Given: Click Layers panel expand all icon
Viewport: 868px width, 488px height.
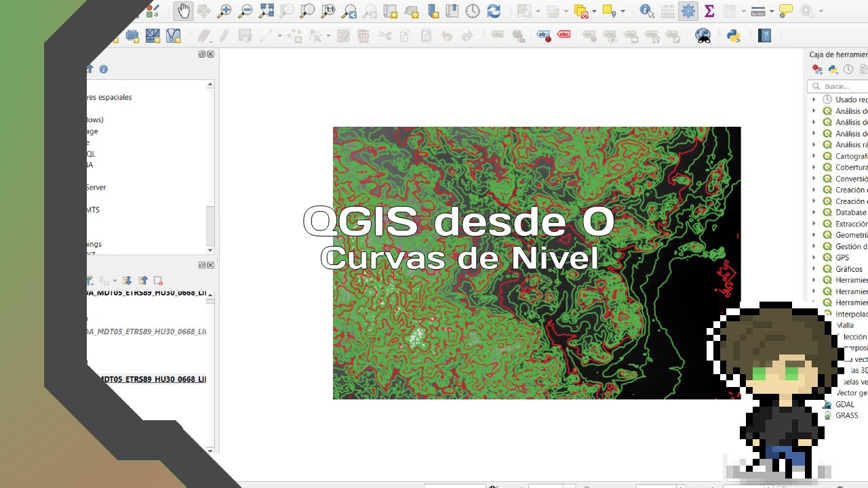Looking at the screenshot, I should (x=127, y=281).
